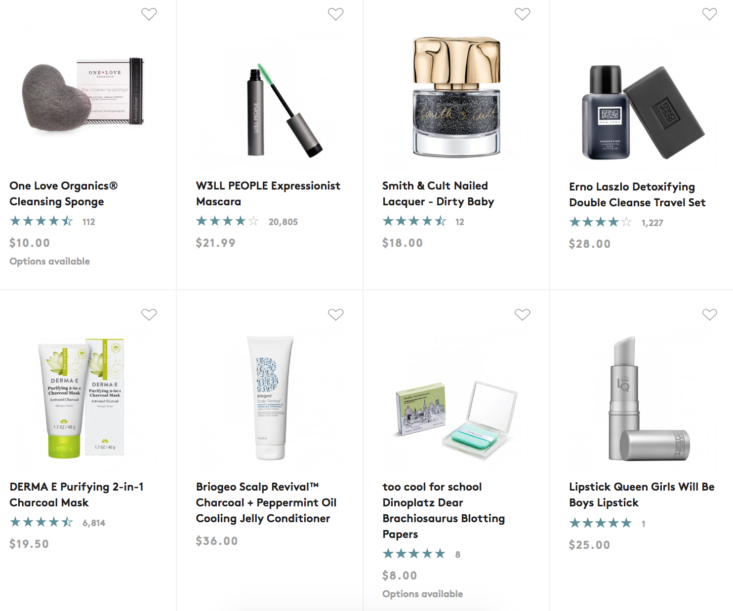Favorite the One Love Organics Cleansing Sponge
The width and height of the screenshot is (733, 611).
pyautogui.click(x=149, y=14)
